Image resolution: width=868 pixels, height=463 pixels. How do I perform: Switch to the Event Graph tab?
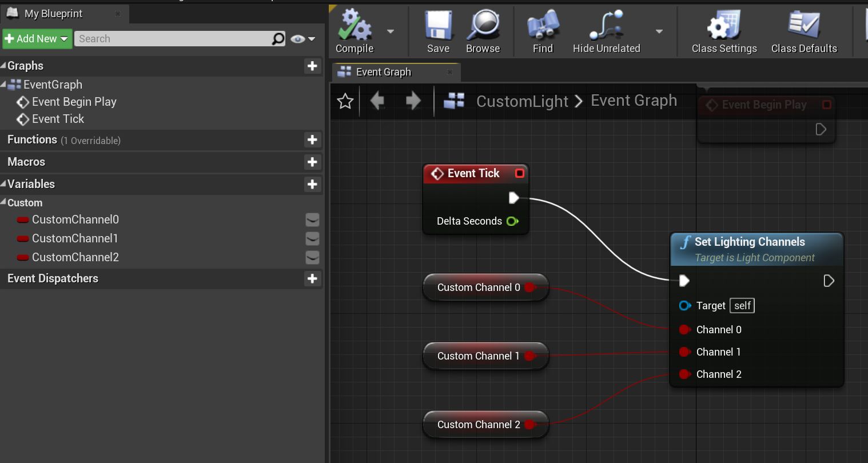(383, 72)
